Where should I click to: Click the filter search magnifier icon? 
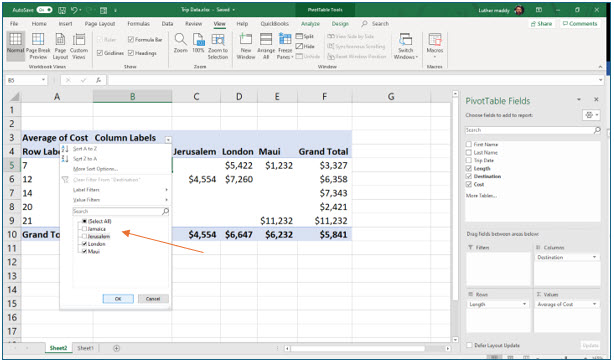coord(165,211)
